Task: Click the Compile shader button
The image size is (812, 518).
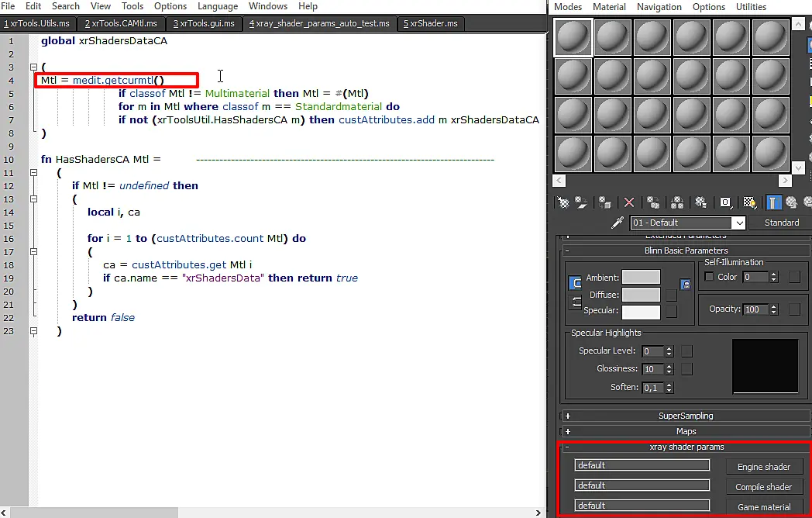Action: [x=764, y=487]
